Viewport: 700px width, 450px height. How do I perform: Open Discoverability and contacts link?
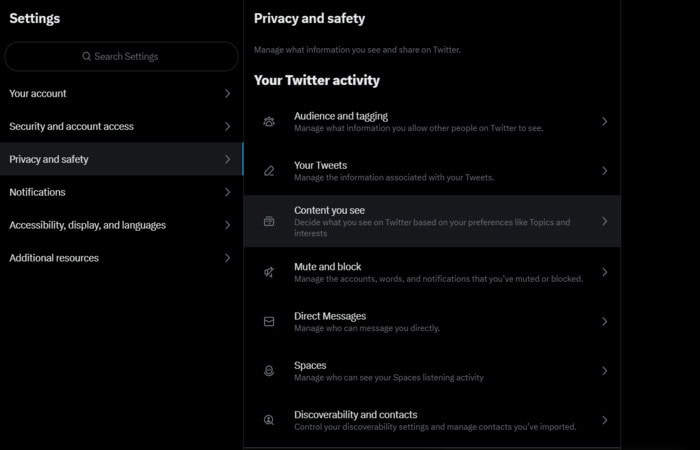432,420
